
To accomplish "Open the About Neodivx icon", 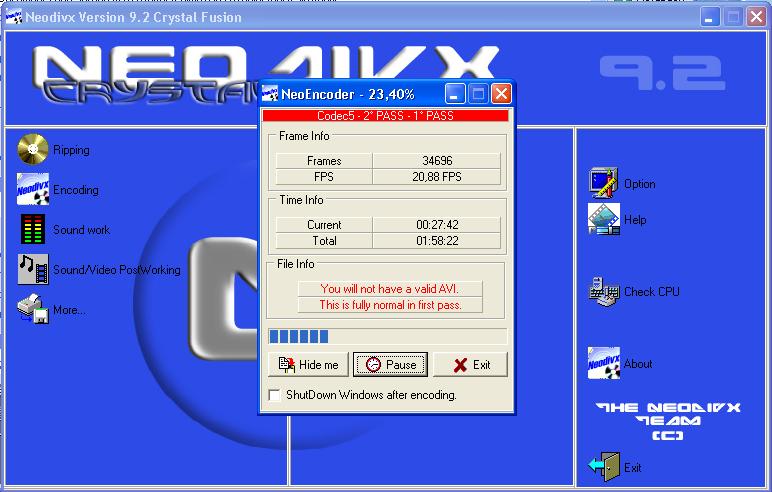I will [x=604, y=363].
